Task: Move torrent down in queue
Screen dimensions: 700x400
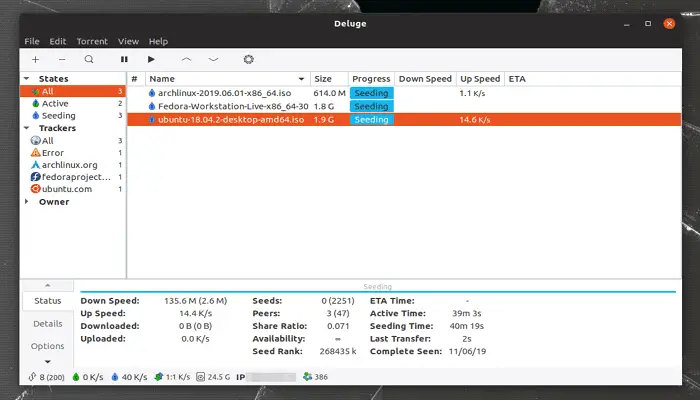Action: 213,59
